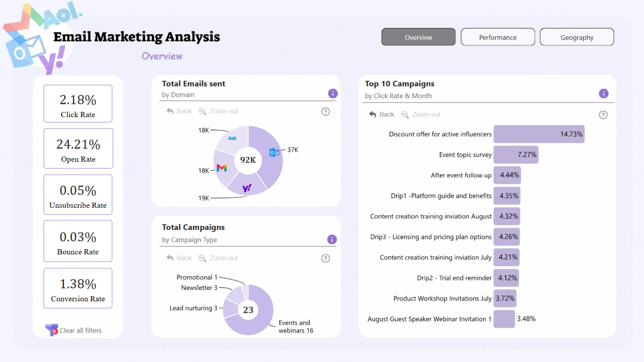Select the Bounce Rate KPI card
644x362 pixels.
click(x=78, y=241)
